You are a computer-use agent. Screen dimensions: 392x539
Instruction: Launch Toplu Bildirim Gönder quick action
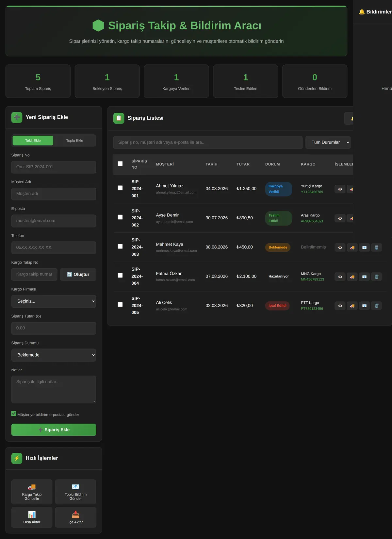click(75, 492)
